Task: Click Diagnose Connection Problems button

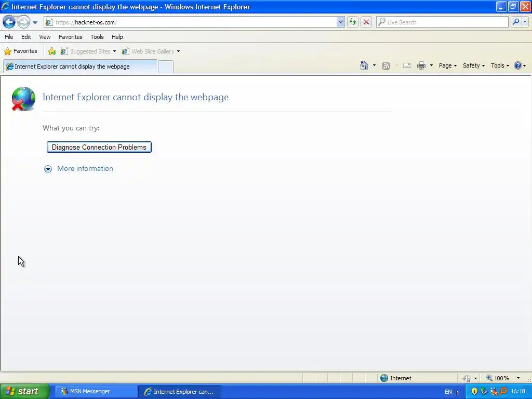Action: click(x=99, y=147)
